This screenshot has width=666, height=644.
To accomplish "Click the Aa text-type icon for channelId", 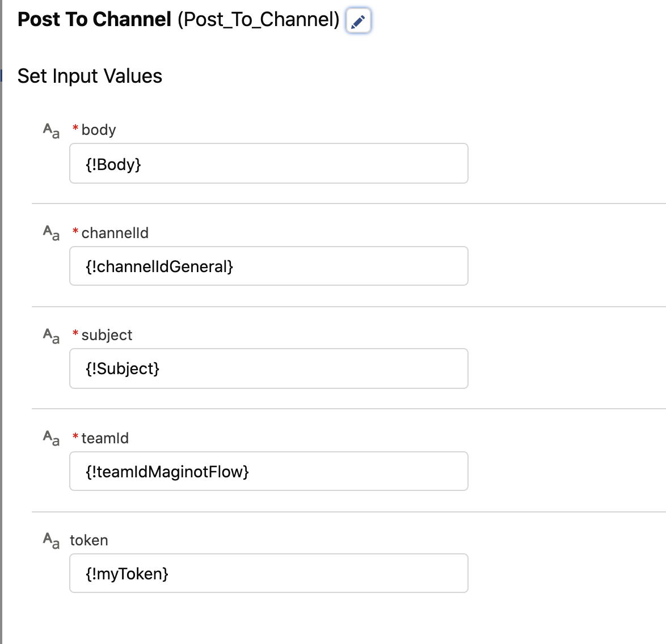I will [51, 233].
